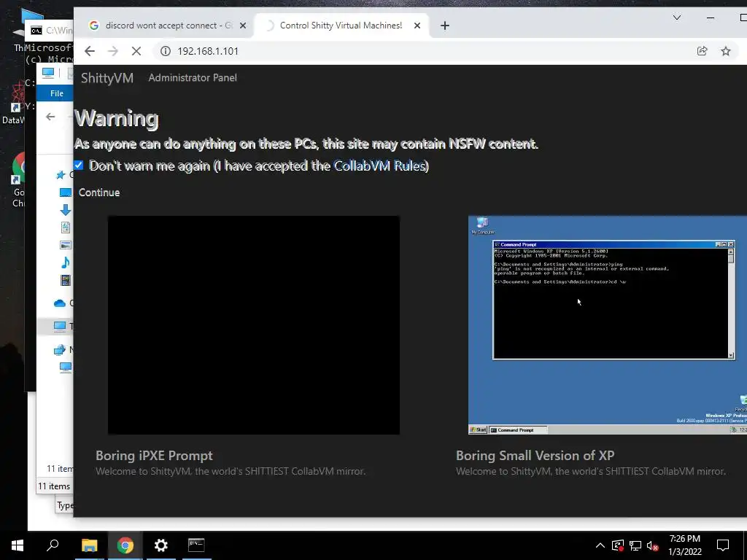Bookmark this page with the star icon
Image resolution: width=747 pixels, height=560 pixels.
click(726, 51)
